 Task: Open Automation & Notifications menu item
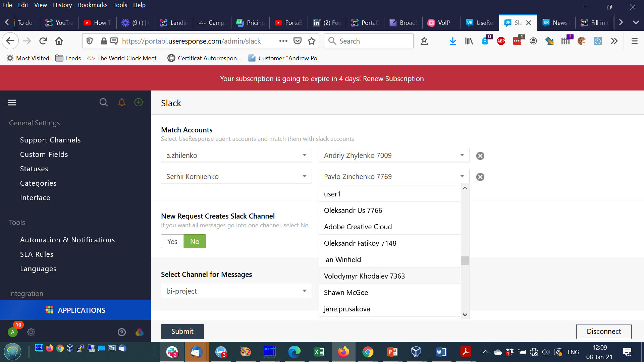pyautogui.click(x=67, y=240)
